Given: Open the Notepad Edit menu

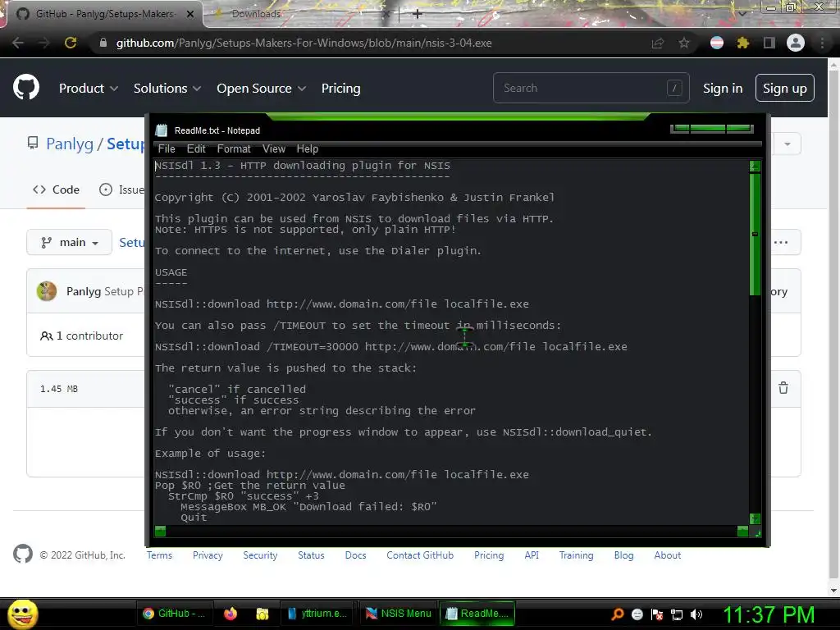Looking at the screenshot, I should pos(196,149).
